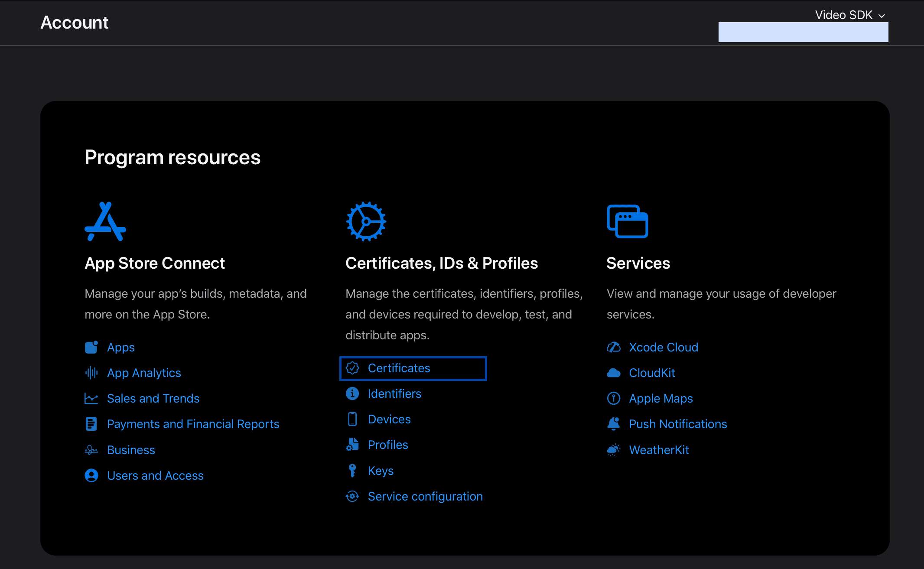Click the Keys key icon

352,471
